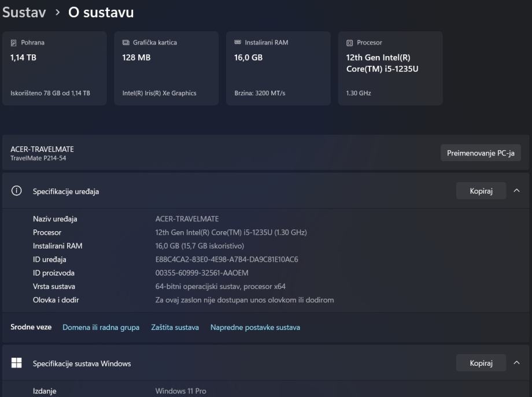The height and width of the screenshot is (397, 532).
Task: Open the Zaštita sustava link
Action: point(175,328)
